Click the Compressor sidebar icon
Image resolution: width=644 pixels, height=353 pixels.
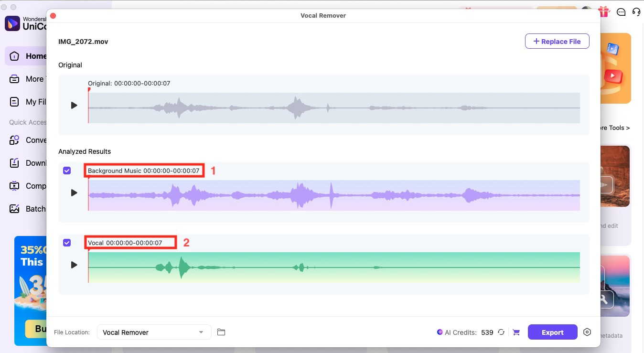pyautogui.click(x=15, y=186)
